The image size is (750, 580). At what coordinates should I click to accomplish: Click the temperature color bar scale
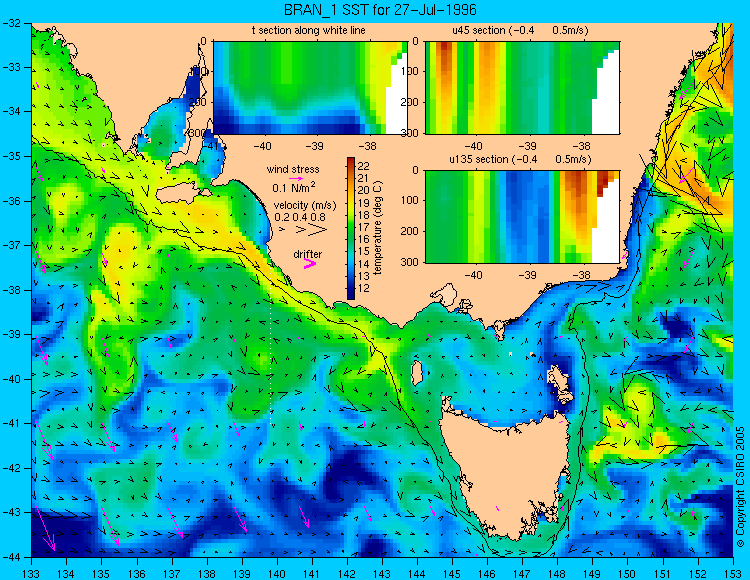pos(351,229)
